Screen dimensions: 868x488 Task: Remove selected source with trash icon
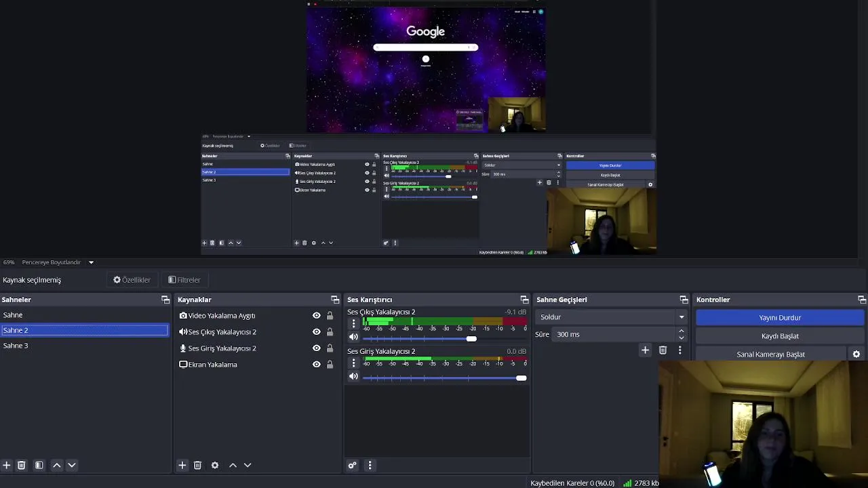(x=197, y=465)
